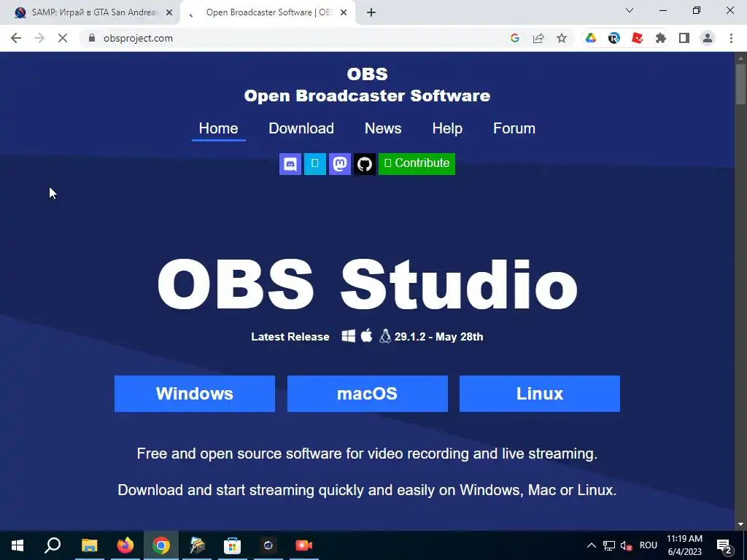Open the screen recorder taskbar icon
This screenshot has height=560, width=747.
pos(304,545)
